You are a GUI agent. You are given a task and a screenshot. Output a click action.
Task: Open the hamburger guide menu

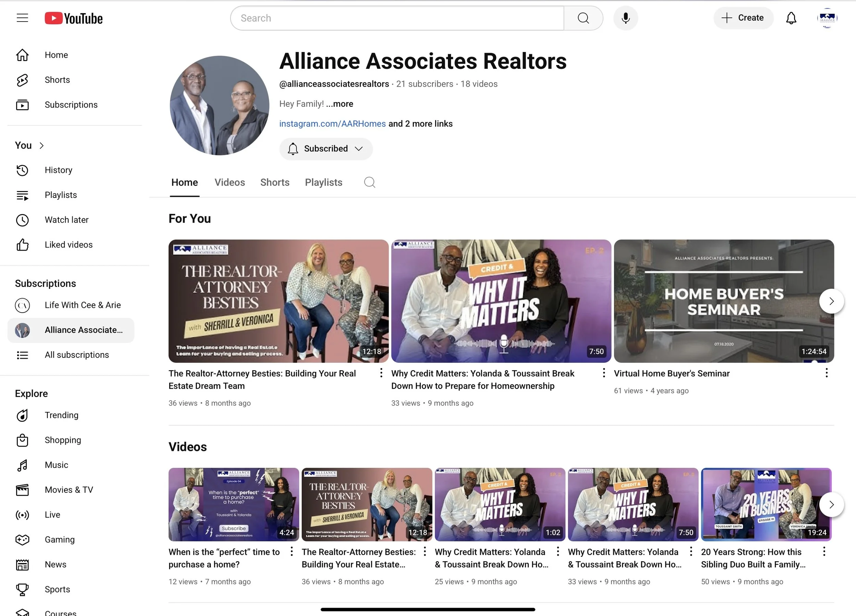click(x=22, y=18)
